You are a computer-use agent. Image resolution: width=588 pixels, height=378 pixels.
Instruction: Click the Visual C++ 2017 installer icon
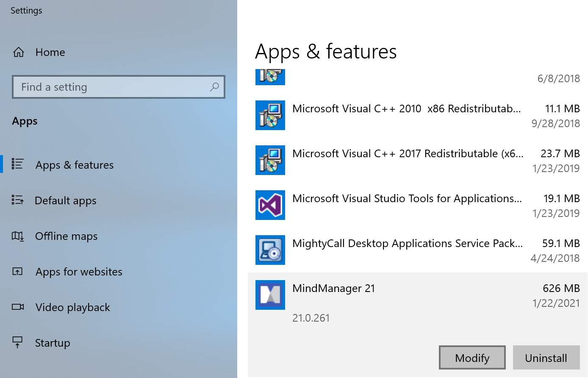tap(270, 160)
